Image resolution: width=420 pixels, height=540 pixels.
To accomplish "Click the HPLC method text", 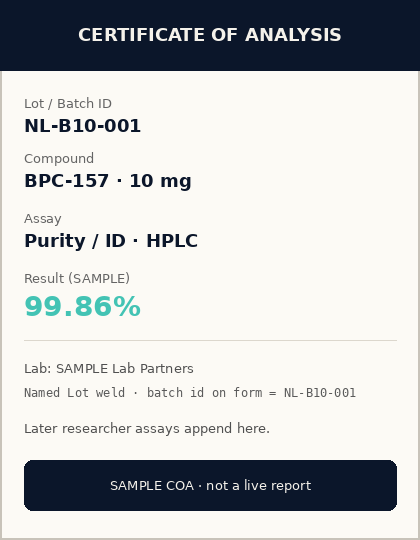I will (x=172, y=241).
